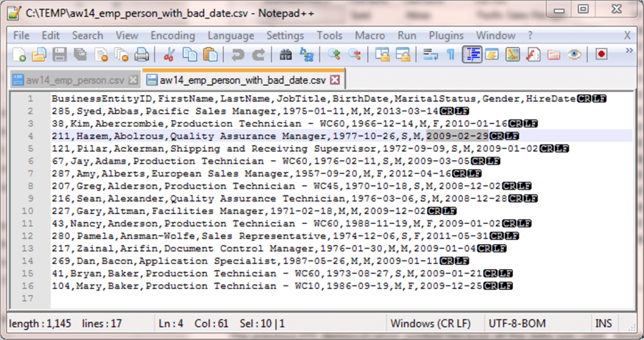644x340 pixels.
Task: Open the Run menu
Action: [x=406, y=36]
